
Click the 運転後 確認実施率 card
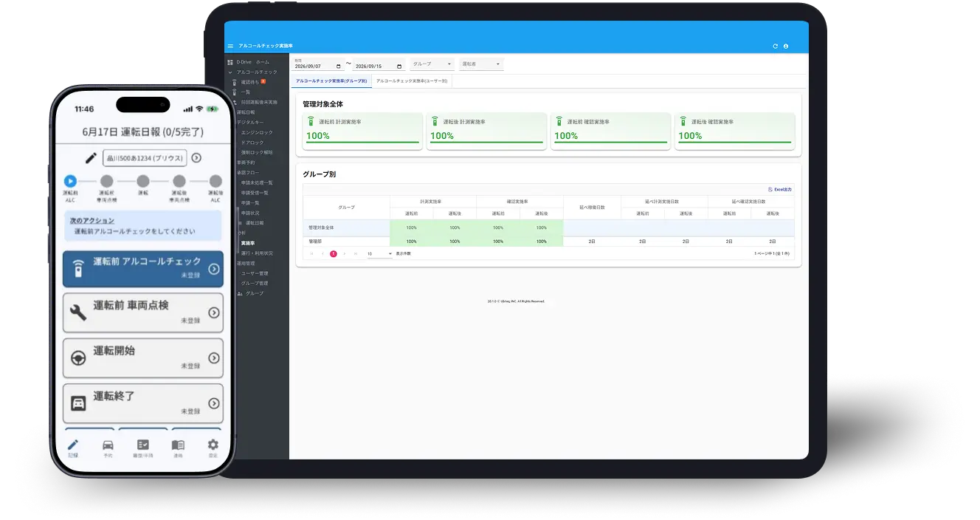[x=735, y=131]
